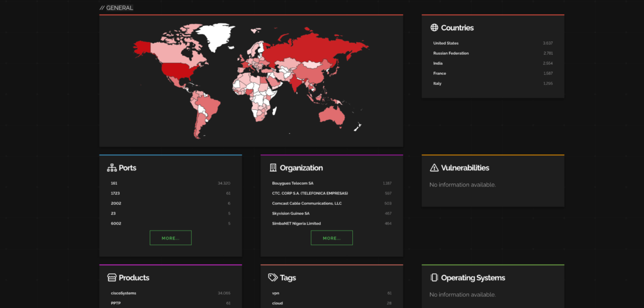This screenshot has height=308, width=644.
Task: Select Skyvision Guinee SA organization
Action: [x=291, y=214]
